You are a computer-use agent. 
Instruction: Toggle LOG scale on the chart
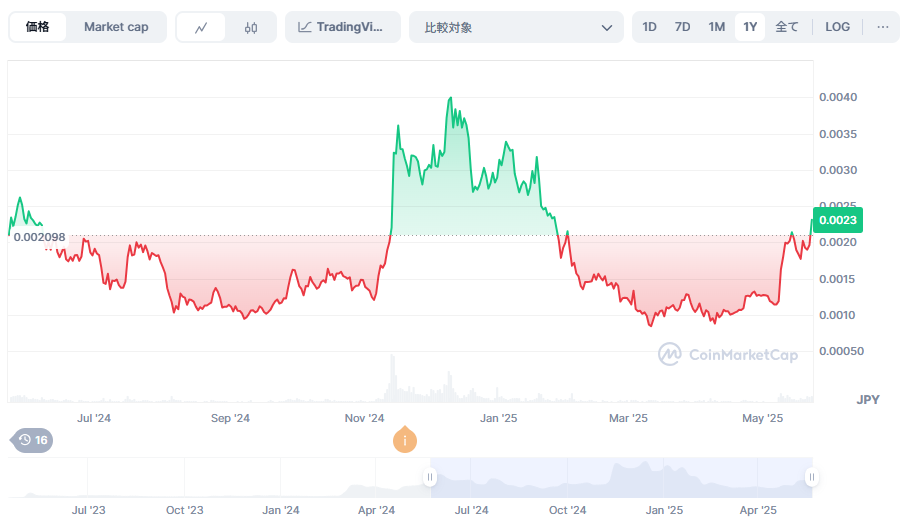[x=837, y=27]
